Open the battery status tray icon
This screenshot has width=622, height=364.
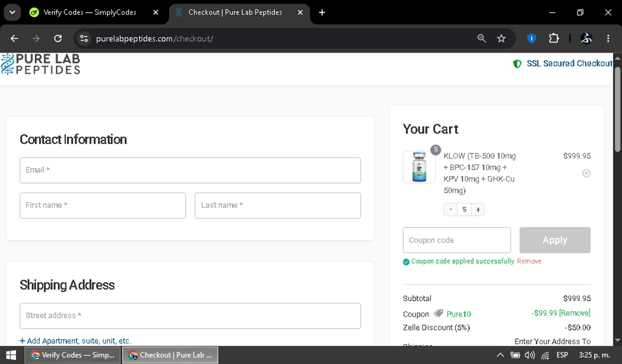(x=515, y=355)
